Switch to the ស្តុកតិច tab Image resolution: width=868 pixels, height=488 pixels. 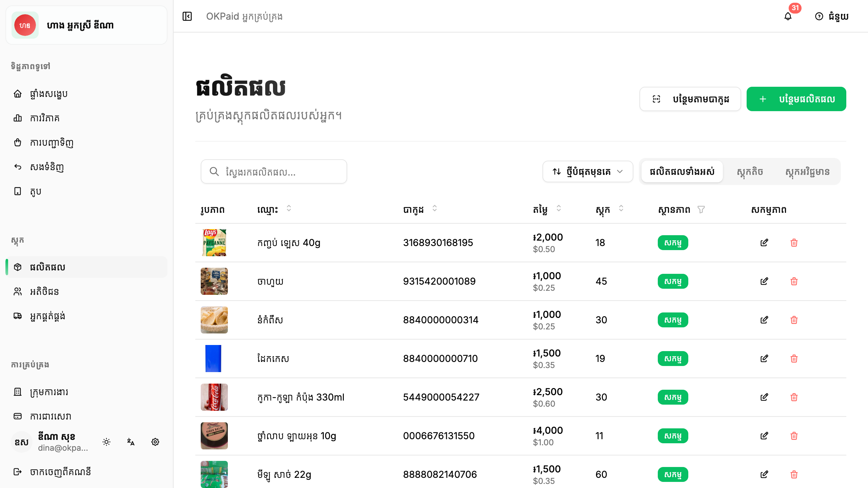[750, 171]
